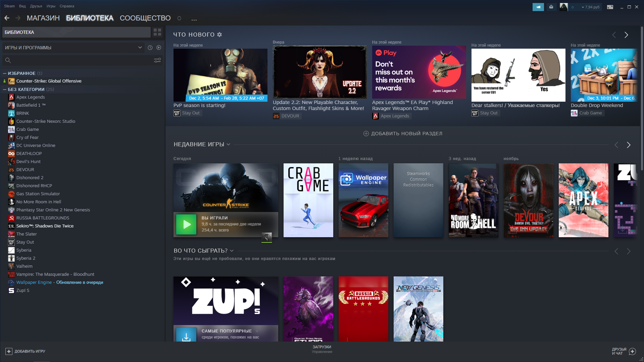Screen dimensions: 644x362
Task: Click the library search magnifier icon
Action: (x=8, y=60)
